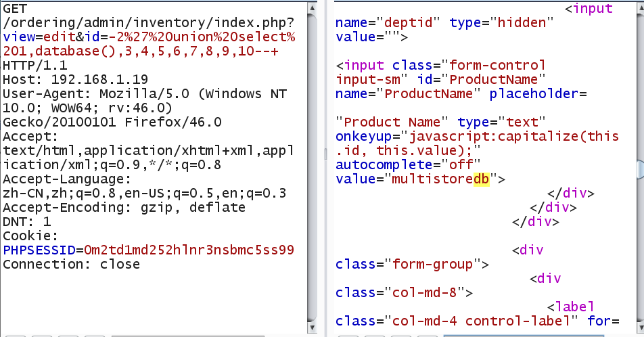Click the 'form-control' class text
The height and width of the screenshot is (337, 644).
click(x=497, y=65)
